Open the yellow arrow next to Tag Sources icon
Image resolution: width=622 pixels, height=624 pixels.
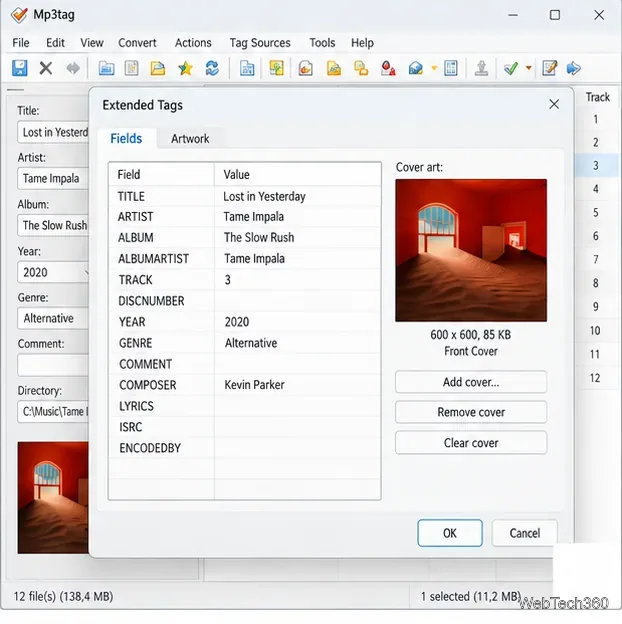pyautogui.click(x=434, y=68)
